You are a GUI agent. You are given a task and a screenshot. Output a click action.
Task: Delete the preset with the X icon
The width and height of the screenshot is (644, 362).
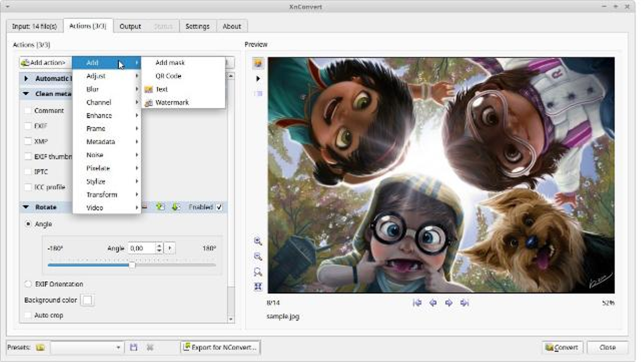(150, 347)
